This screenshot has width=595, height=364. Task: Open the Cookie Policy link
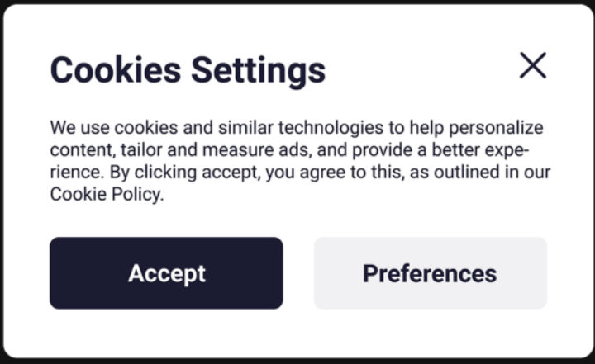coord(107,195)
